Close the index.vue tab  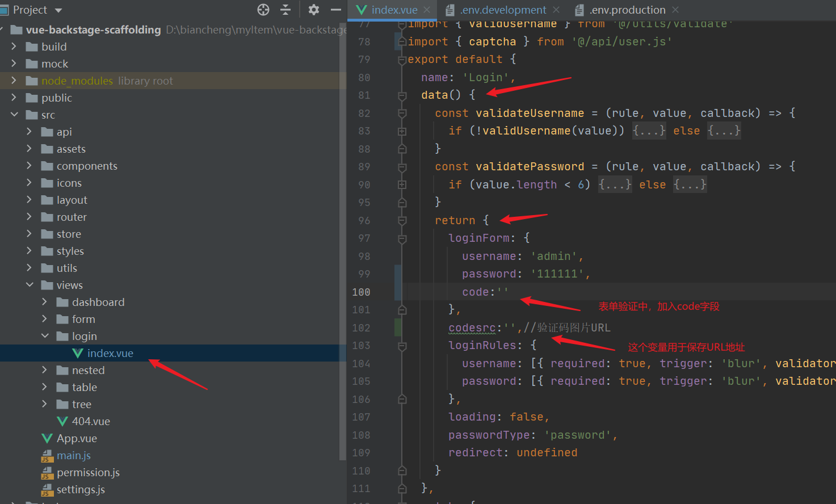pyautogui.click(x=427, y=10)
